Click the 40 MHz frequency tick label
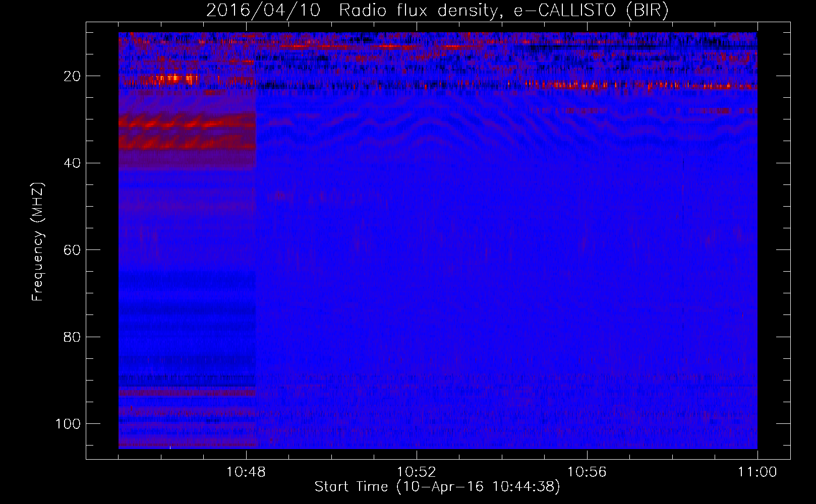 tap(72, 163)
